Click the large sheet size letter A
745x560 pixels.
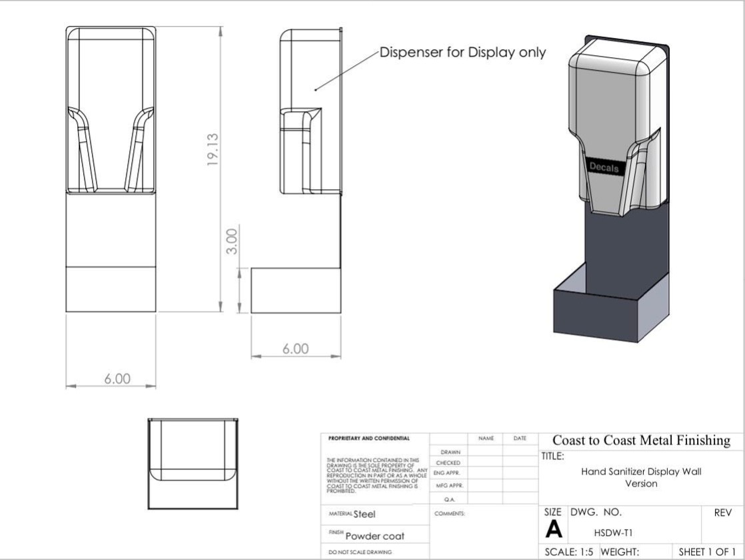(x=554, y=529)
